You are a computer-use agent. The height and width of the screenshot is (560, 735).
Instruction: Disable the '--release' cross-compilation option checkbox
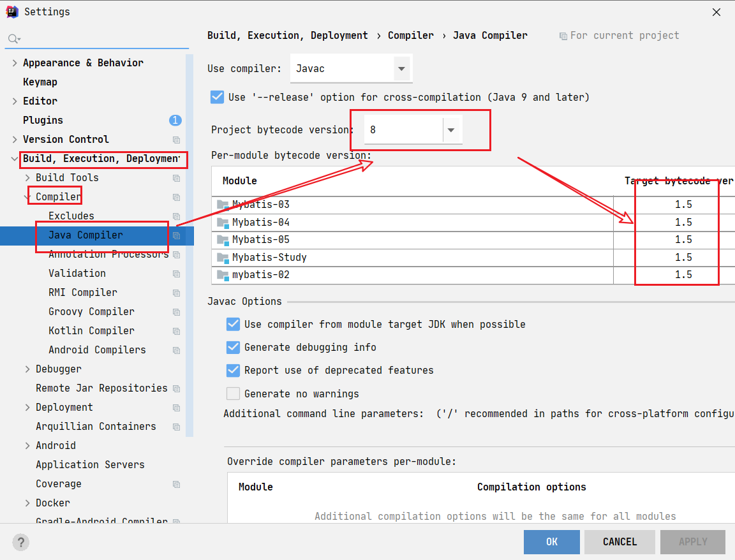(x=218, y=97)
